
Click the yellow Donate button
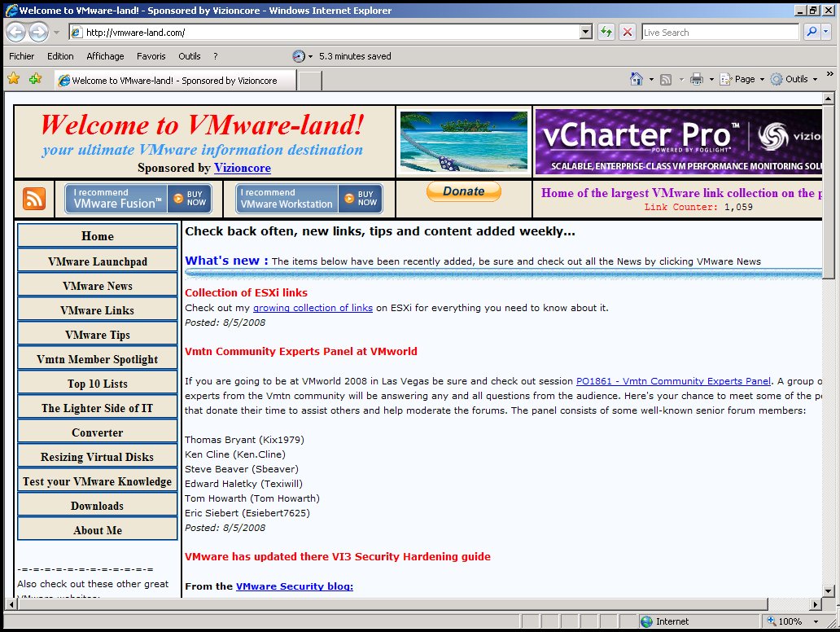pos(463,191)
